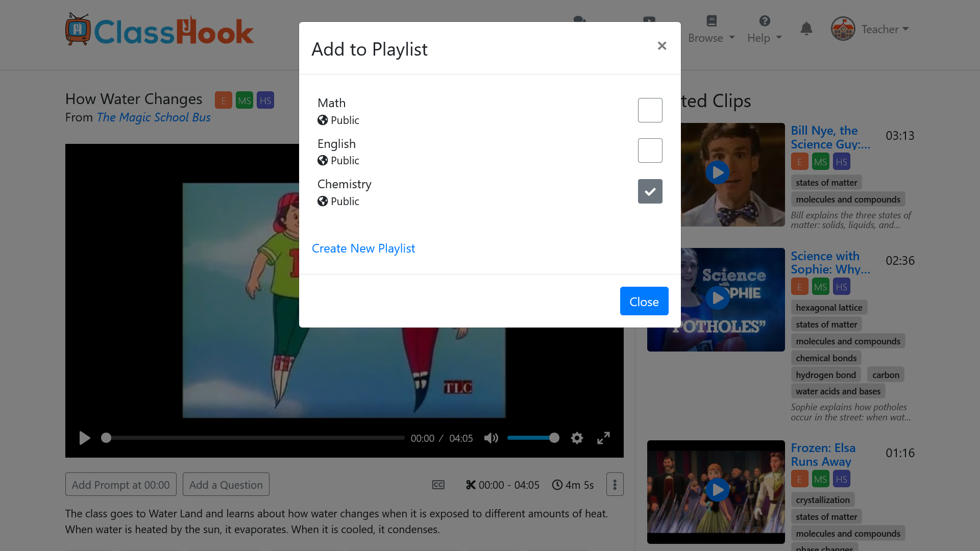Viewport: 980px width, 551px height.
Task: Click MS badge under Frozen clip
Action: pos(821,479)
